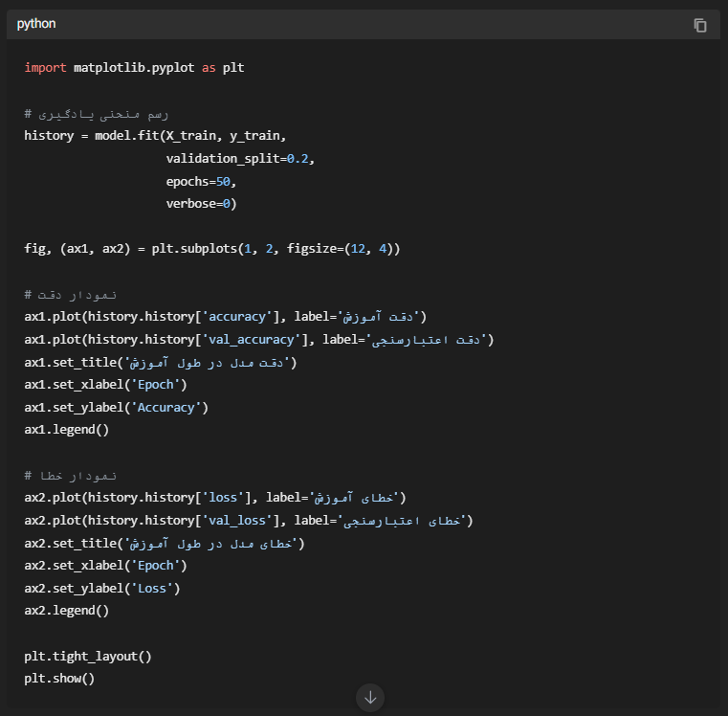Click the ax2.legend() line

pos(66,611)
